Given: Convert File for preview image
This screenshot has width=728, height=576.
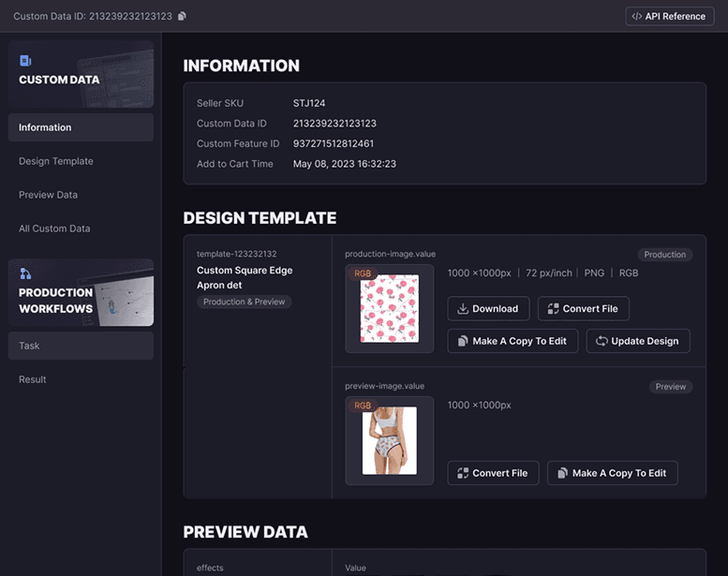Looking at the screenshot, I should pos(493,473).
